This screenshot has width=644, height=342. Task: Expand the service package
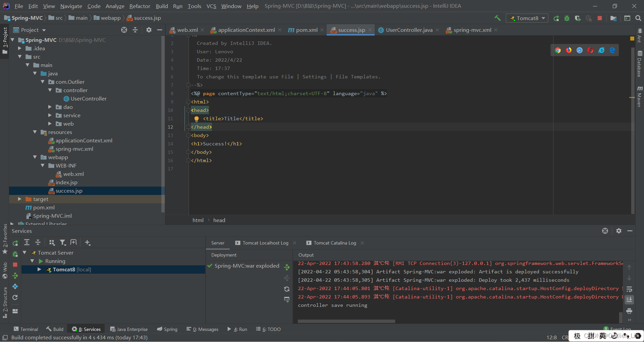tap(50, 115)
